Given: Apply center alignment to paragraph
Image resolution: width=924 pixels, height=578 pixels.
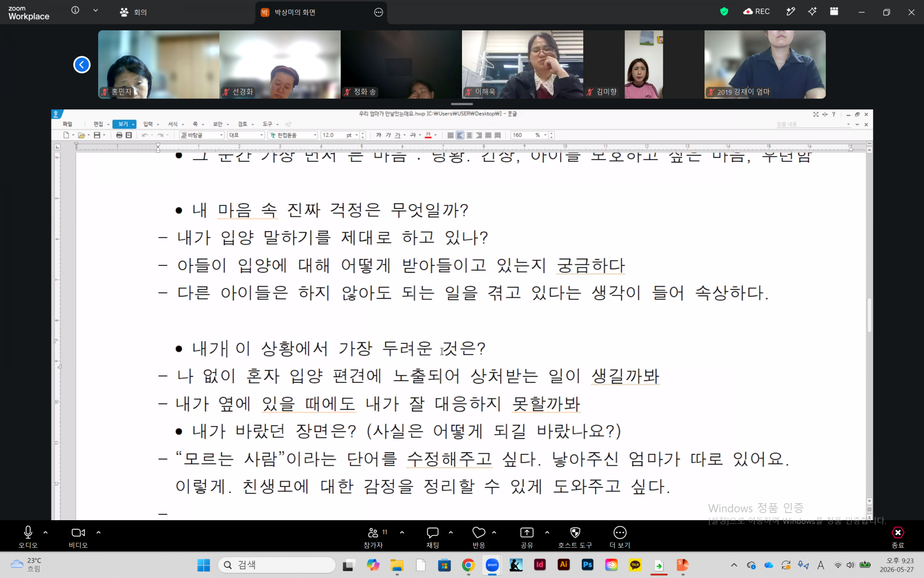Looking at the screenshot, I should pos(469,135).
